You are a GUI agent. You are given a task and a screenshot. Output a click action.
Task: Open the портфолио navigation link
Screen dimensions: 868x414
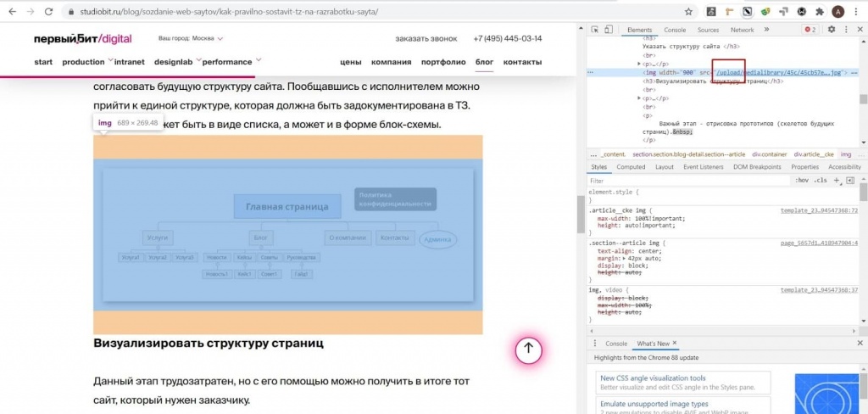pos(442,62)
